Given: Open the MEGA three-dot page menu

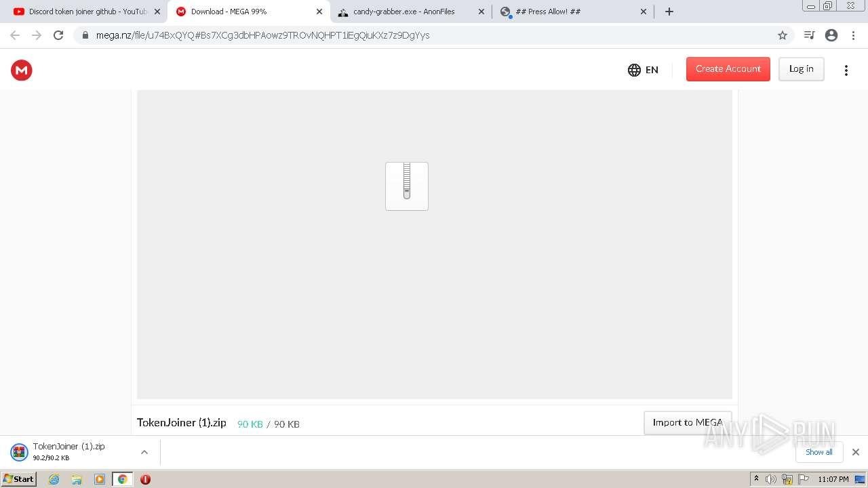Looking at the screenshot, I should coord(846,70).
